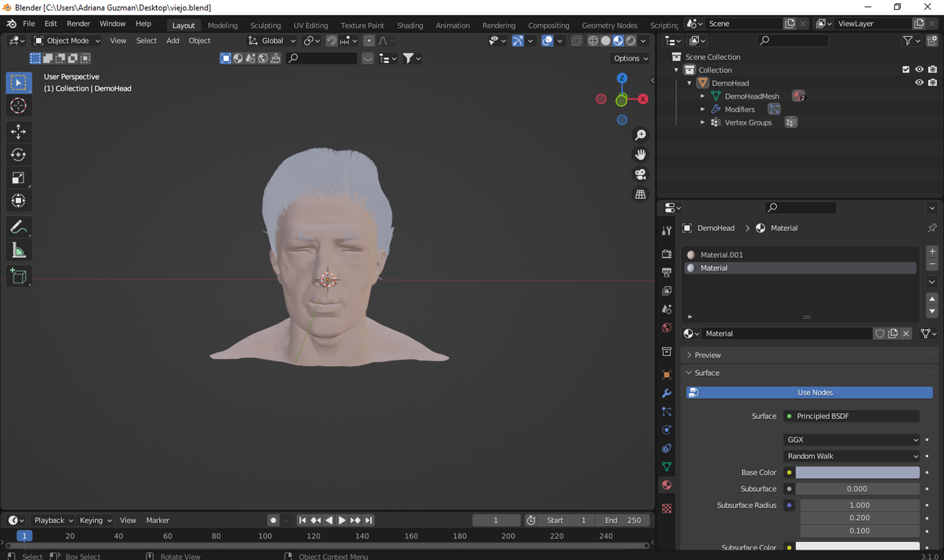944x560 pixels.
Task: Toggle camera view icon
Action: tap(640, 175)
